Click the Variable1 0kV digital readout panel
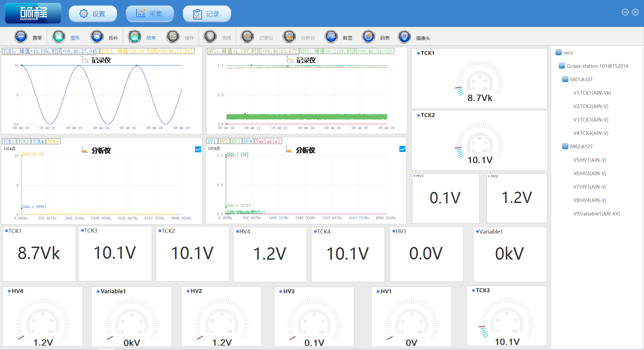Image resolution: width=644 pixels, height=350 pixels. [509, 254]
